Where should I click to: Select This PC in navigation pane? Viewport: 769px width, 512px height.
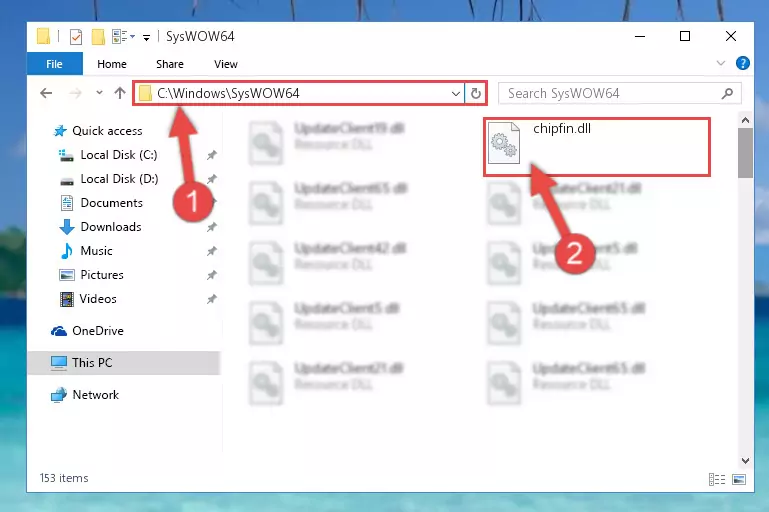124,363
